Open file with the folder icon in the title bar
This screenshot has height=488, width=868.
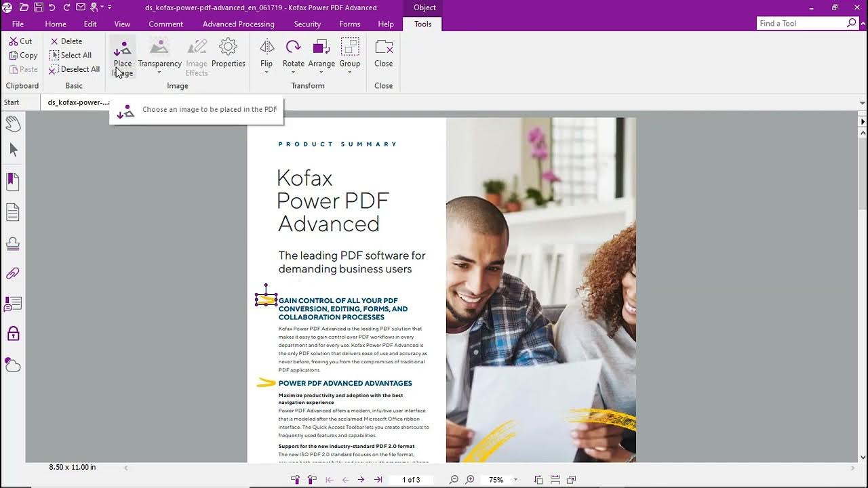[x=24, y=7]
